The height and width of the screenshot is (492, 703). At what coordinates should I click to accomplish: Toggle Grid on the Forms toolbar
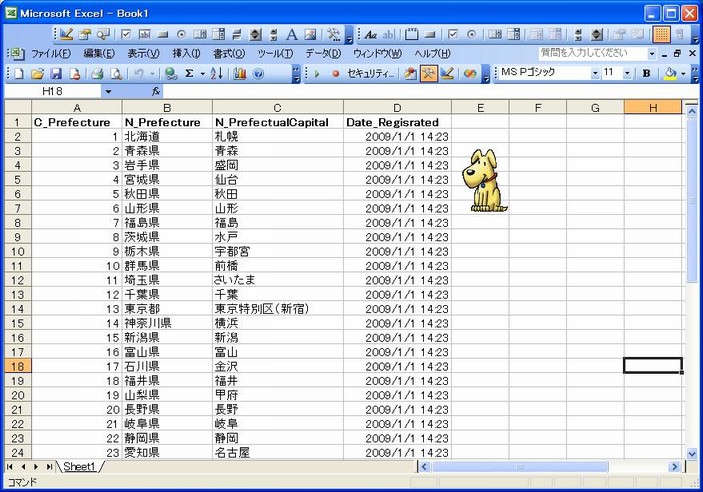coord(661,35)
